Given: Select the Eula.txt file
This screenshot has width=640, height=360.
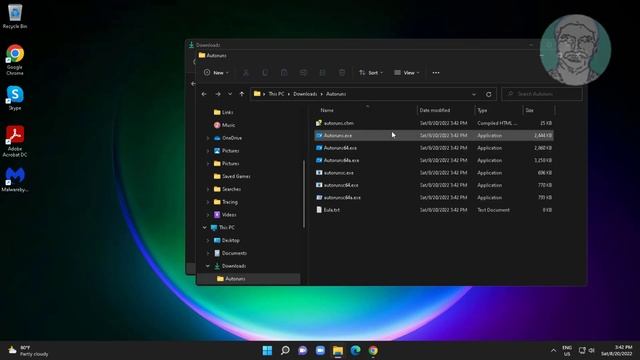Looking at the screenshot, I should (434, 210).
